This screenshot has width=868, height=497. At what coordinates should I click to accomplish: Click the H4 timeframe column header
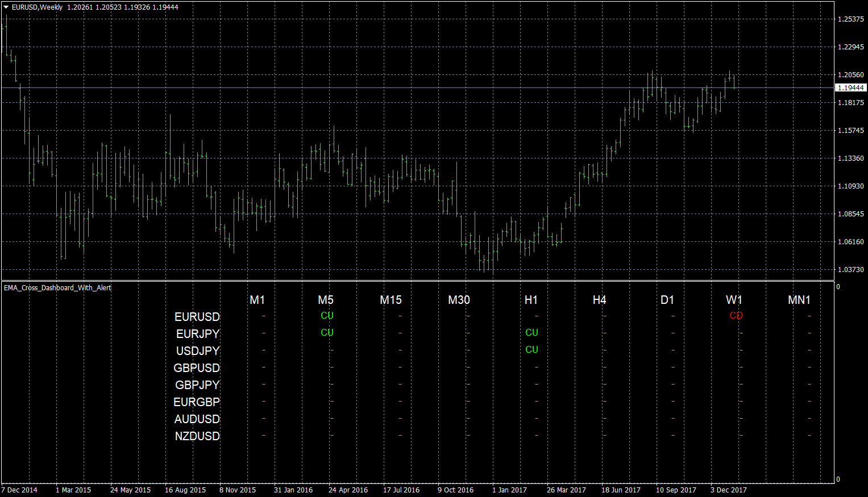coord(599,300)
